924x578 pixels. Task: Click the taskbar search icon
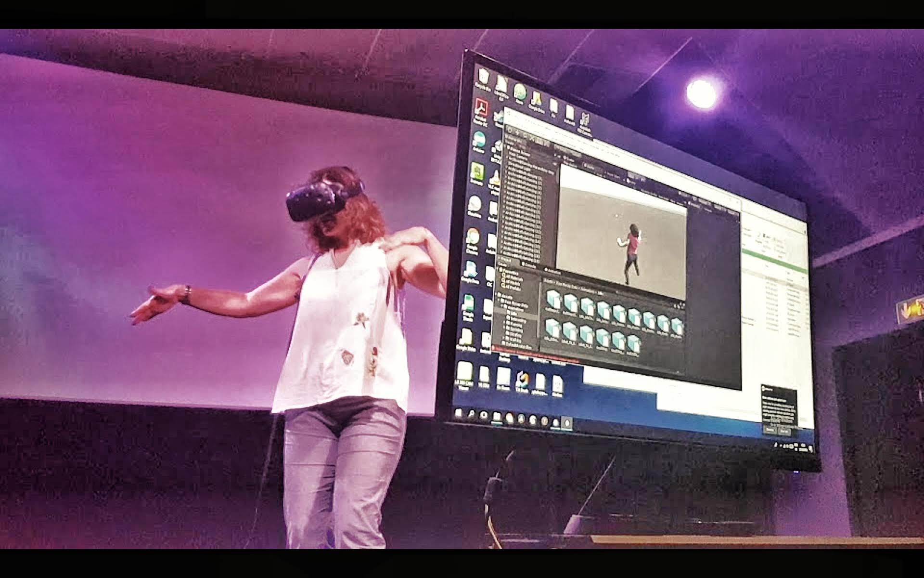click(x=471, y=414)
